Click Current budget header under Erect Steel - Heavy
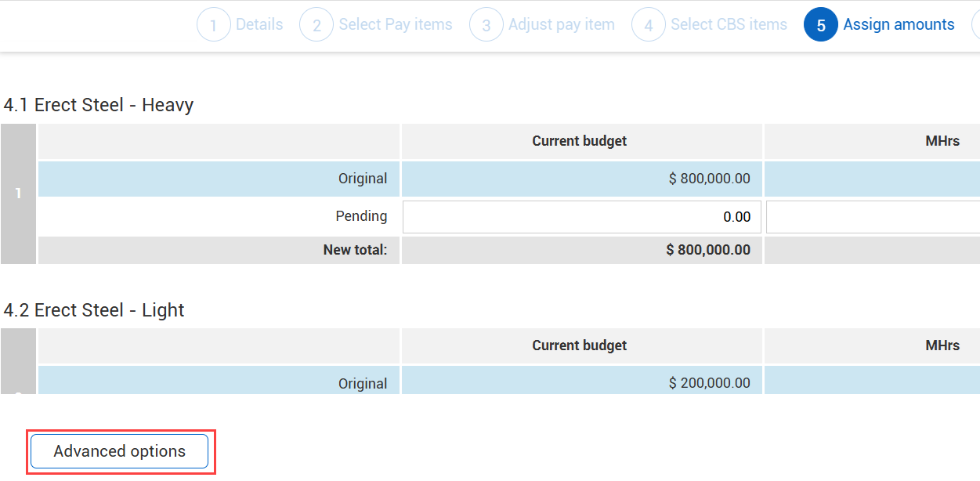 [x=580, y=141]
